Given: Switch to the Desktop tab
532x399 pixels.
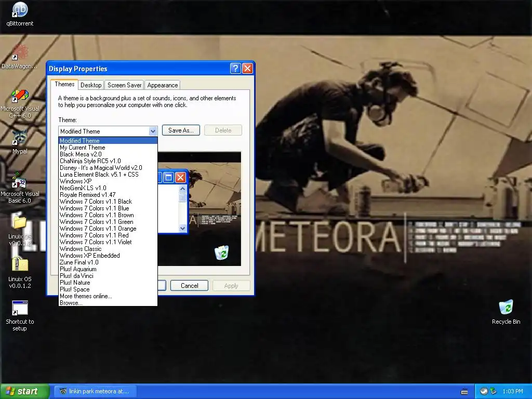Looking at the screenshot, I should tap(91, 85).
